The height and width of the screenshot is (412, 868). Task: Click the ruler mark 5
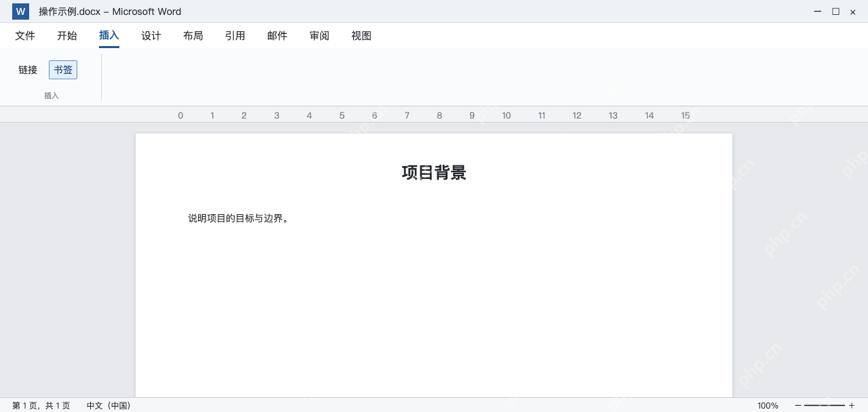[x=342, y=115]
